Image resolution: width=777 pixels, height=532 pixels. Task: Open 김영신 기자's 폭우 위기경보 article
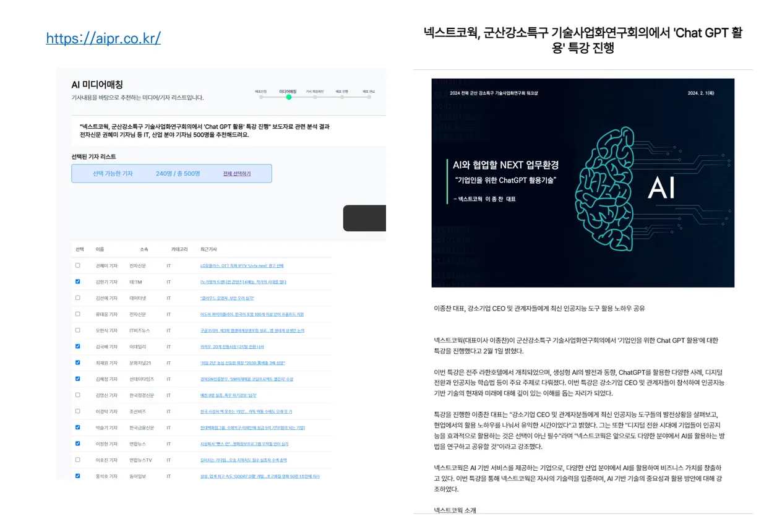228,395
